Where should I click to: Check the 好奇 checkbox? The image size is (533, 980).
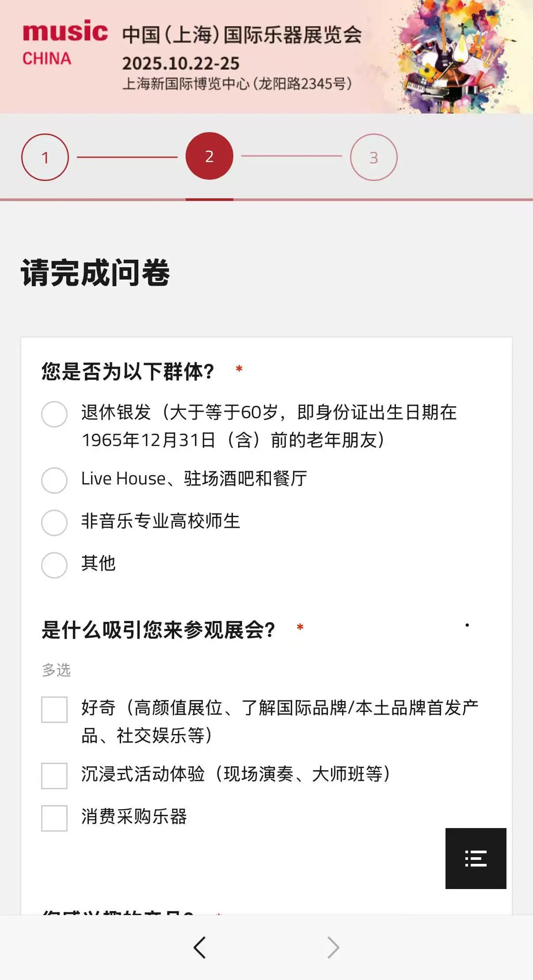pos(54,710)
